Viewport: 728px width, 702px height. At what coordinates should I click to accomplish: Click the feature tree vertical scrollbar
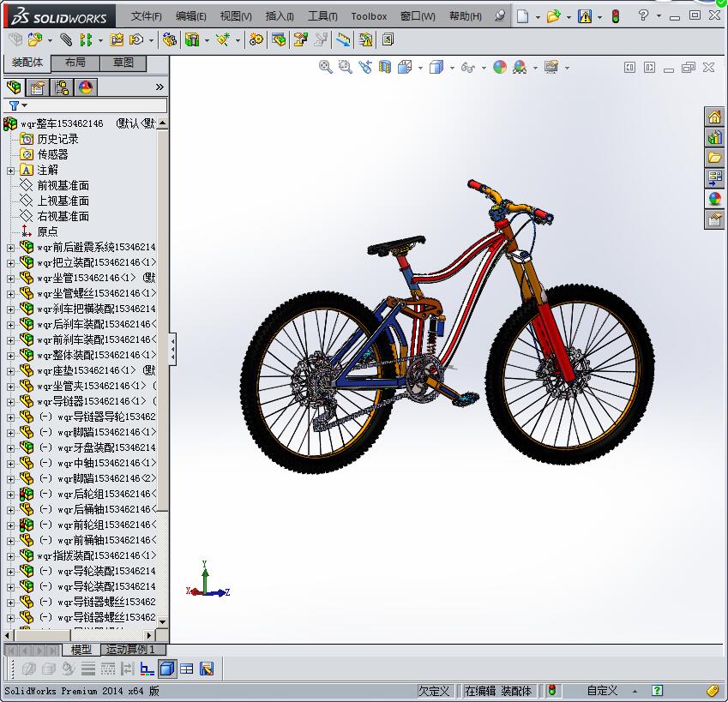(163, 321)
